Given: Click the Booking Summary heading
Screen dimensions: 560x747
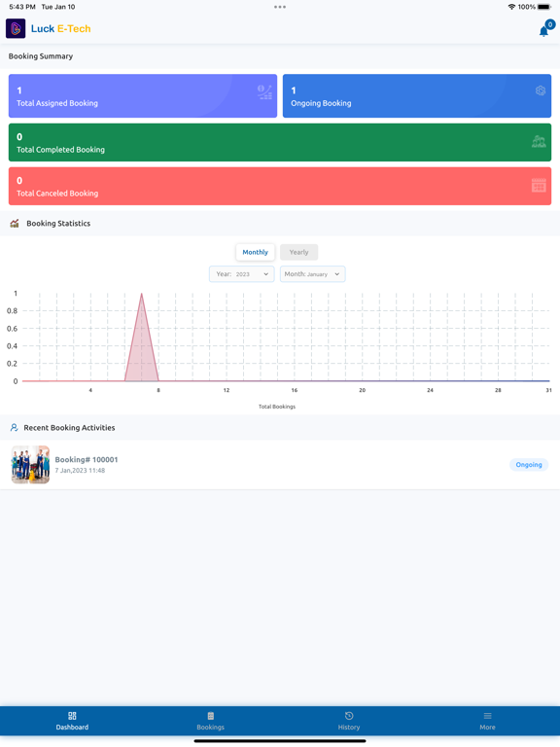Looking at the screenshot, I should [41, 56].
